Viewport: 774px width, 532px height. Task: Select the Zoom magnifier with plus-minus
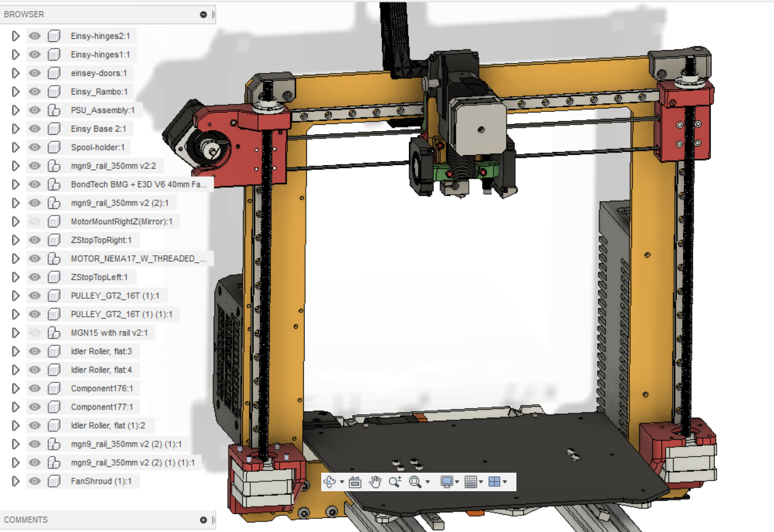tap(395, 482)
